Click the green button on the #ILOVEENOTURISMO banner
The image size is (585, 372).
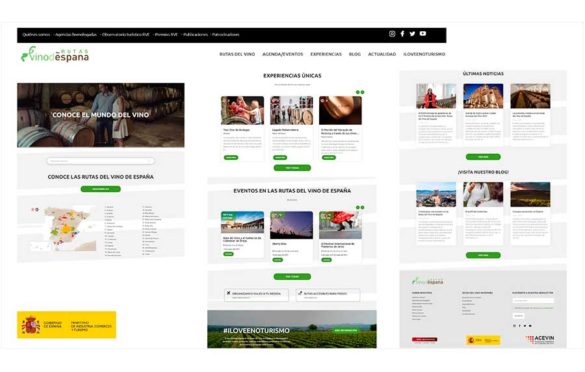pyautogui.click(x=346, y=331)
